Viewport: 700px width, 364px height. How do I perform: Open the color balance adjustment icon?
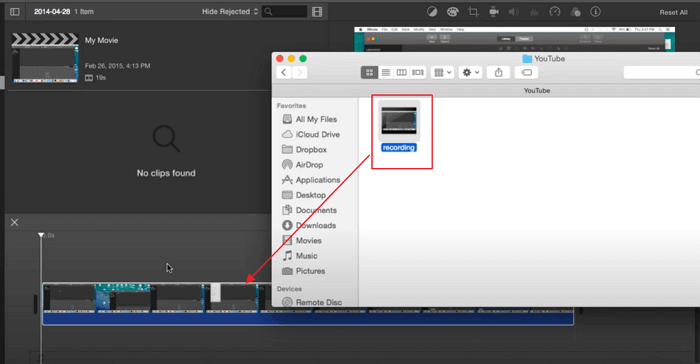pyautogui.click(x=432, y=12)
